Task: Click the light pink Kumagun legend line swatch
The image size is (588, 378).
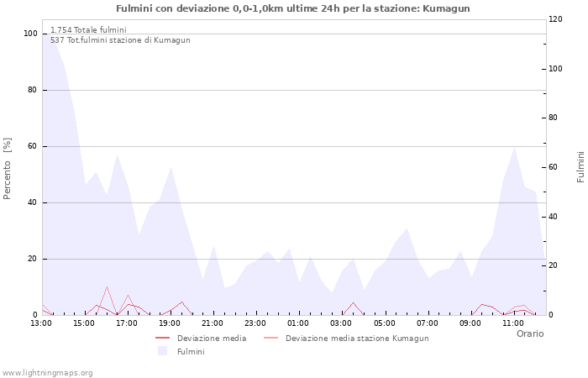Action: (x=271, y=339)
